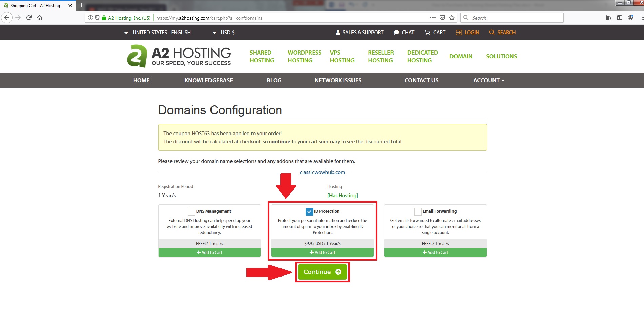Screen dimensions: 644x327
Task: Click the A2 Hosting logo
Action: pos(179,56)
